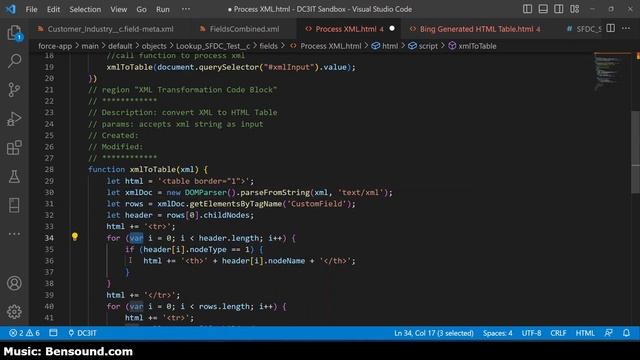Open the Selection menu

[85, 9]
